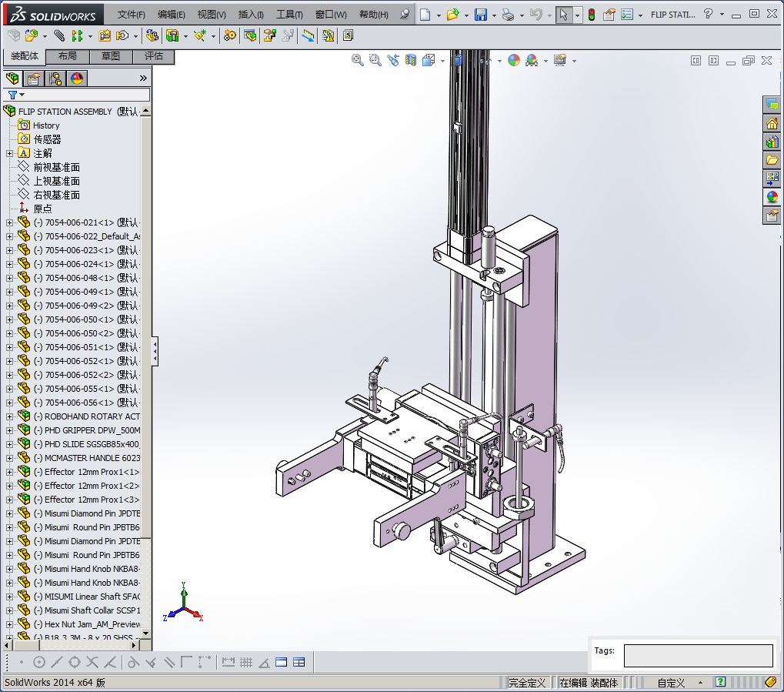This screenshot has height=692, width=784.
Task: Switch to the 评估 tab
Action: 154,56
